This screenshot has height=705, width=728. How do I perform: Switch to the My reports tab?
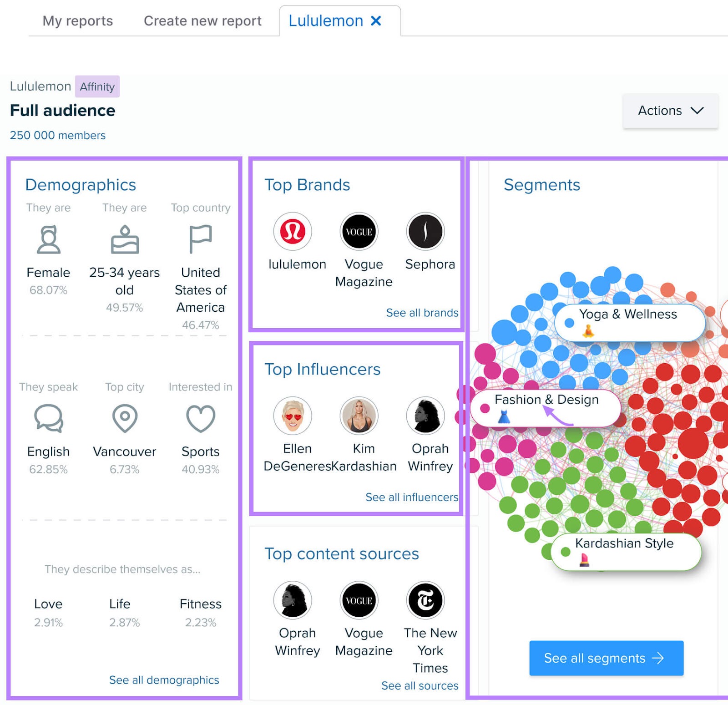click(77, 20)
